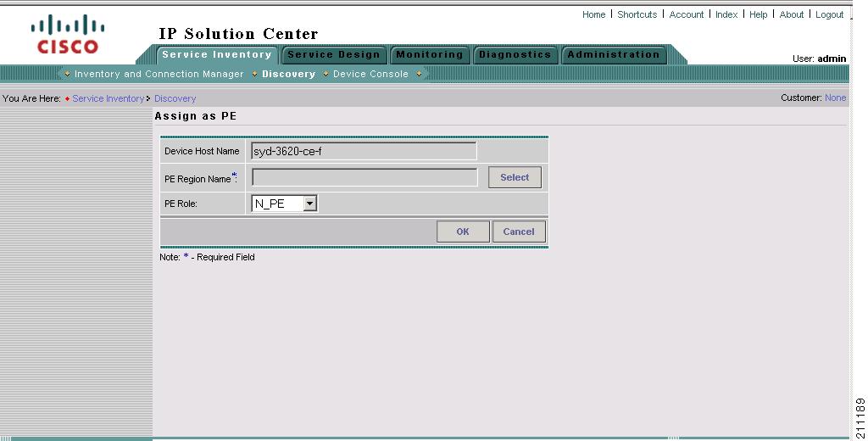
Task: Open the PE Role dropdown
Action: point(285,204)
